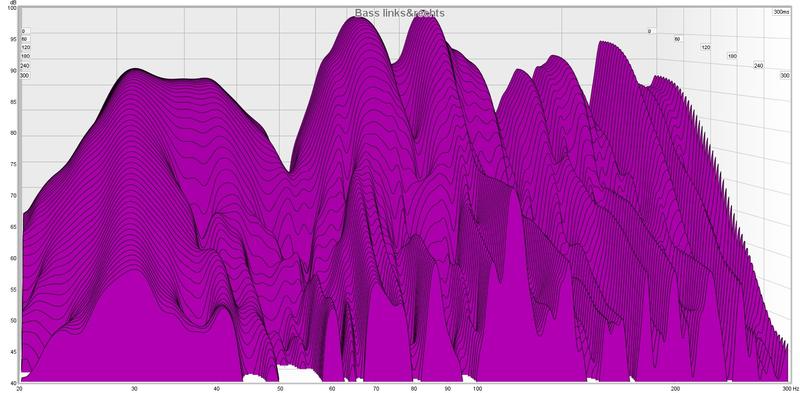Screen dimensions: 800x393
Task: Click the 180 ms marker on right time scale
Action: (732, 56)
